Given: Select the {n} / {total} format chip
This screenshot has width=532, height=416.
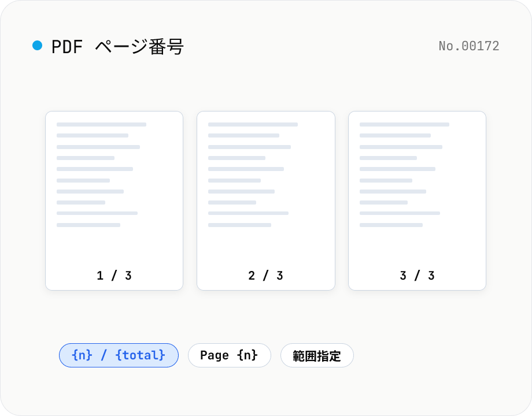Looking at the screenshot, I should [x=119, y=355].
